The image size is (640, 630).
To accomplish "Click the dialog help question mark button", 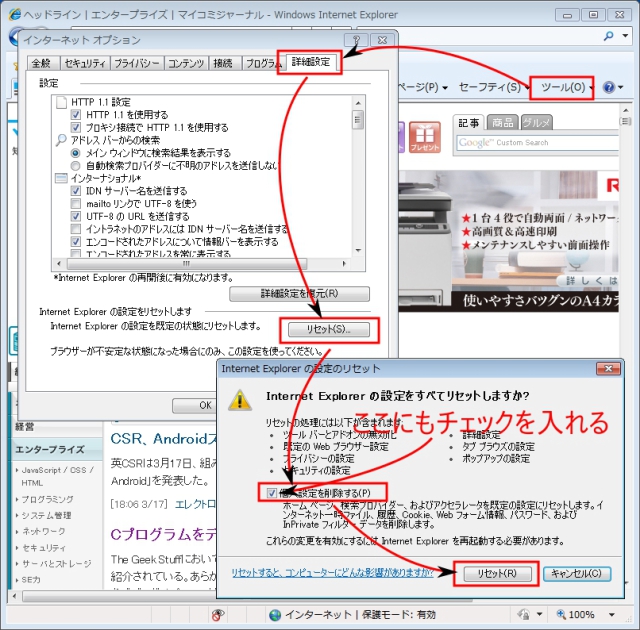I will (x=356, y=40).
